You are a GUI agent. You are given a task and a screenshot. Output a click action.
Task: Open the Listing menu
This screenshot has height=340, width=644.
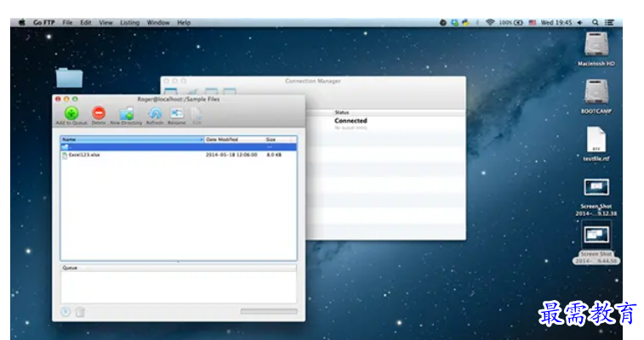130,23
